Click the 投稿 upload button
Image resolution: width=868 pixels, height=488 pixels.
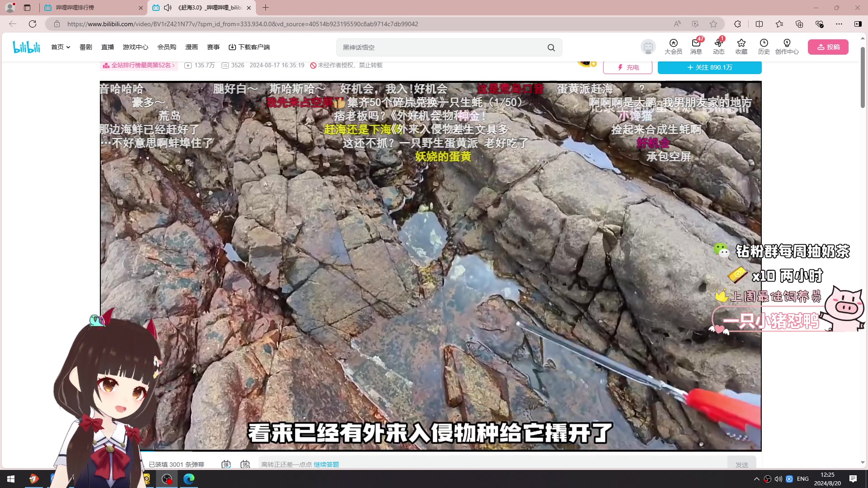[x=828, y=47]
